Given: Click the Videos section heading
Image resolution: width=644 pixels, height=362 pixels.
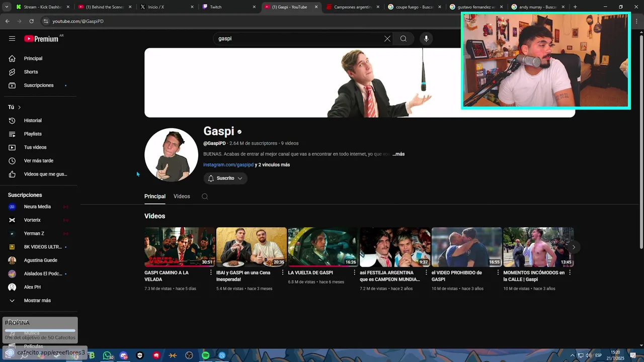Looking at the screenshot, I should [x=154, y=216].
